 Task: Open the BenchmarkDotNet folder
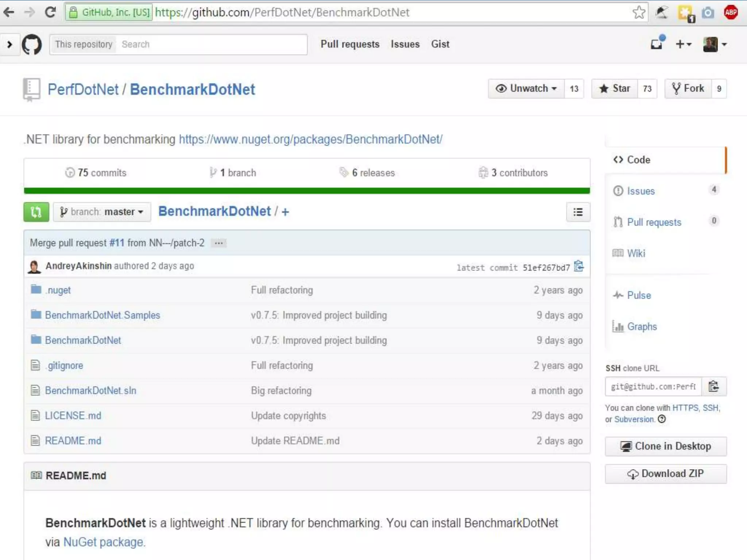pyautogui.click(x=83, y=340)
